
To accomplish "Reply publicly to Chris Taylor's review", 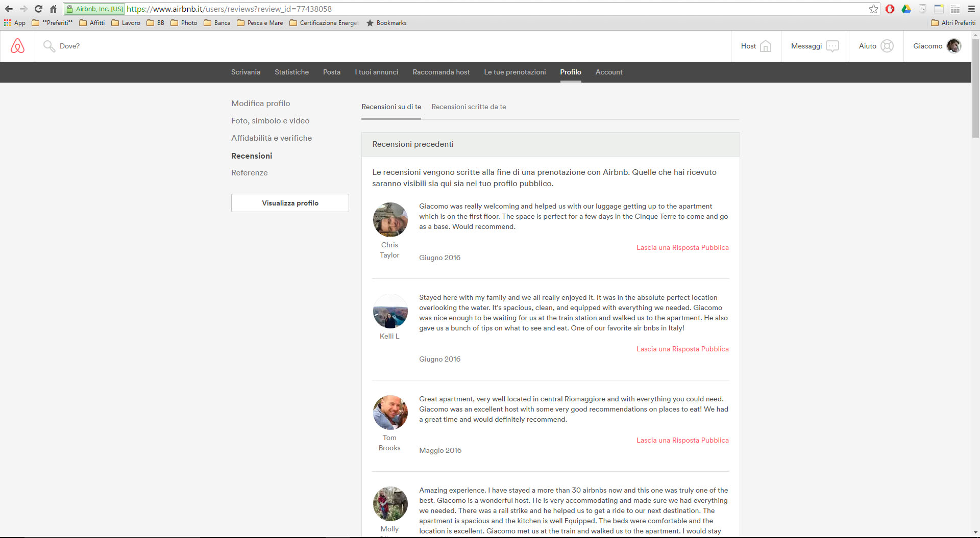I will [682, 247].
